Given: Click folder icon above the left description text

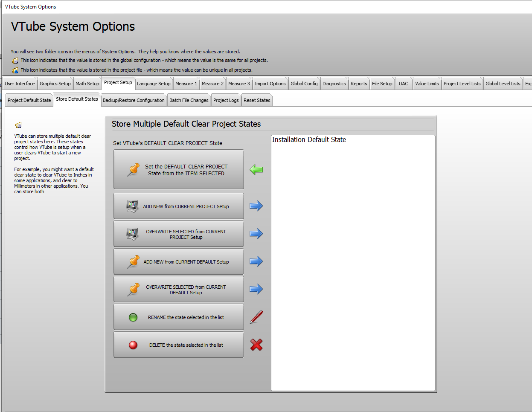Looking at the screenshot, I should pos(18,125).
